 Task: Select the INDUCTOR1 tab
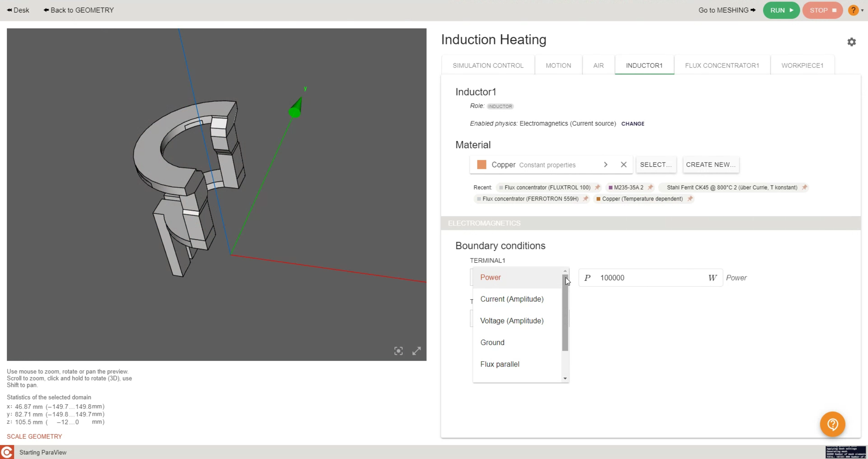pyautogui.click(x=644, y=65)
